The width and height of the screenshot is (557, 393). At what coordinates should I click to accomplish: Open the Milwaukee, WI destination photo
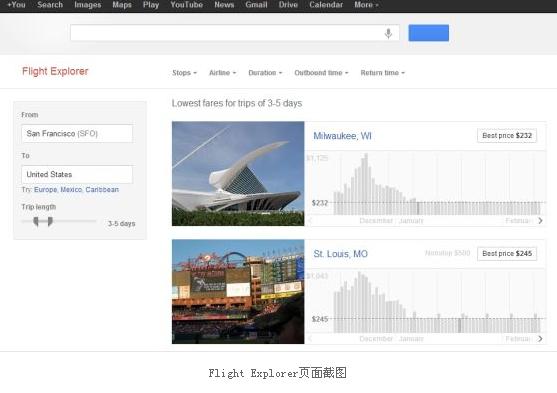coord(238,173)
